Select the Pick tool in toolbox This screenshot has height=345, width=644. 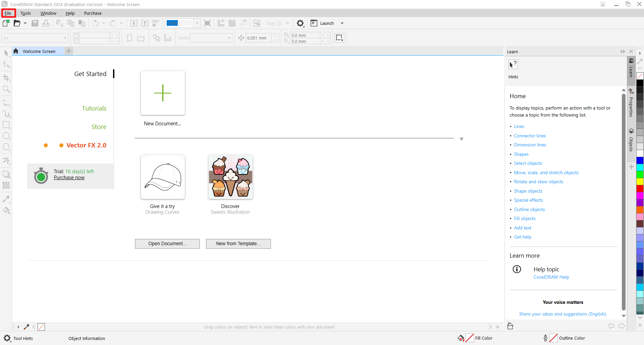point(6,53)
